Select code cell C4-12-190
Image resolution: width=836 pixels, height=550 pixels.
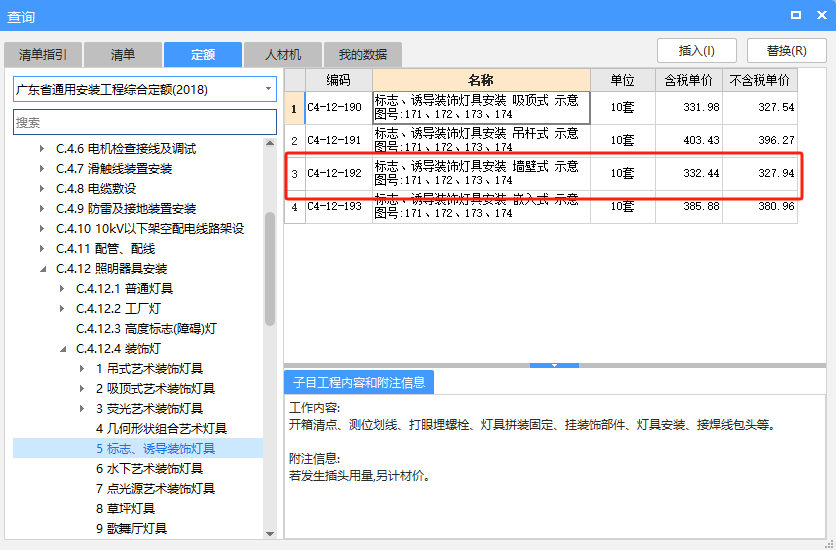339,108
